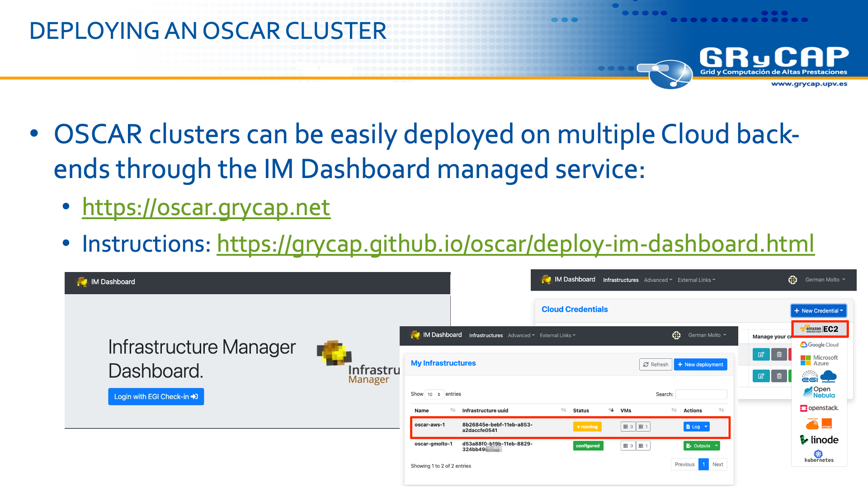Click the EGI globe icon in the Cloud Credentials navbar
868x488 pixels.
coord(793,280)
